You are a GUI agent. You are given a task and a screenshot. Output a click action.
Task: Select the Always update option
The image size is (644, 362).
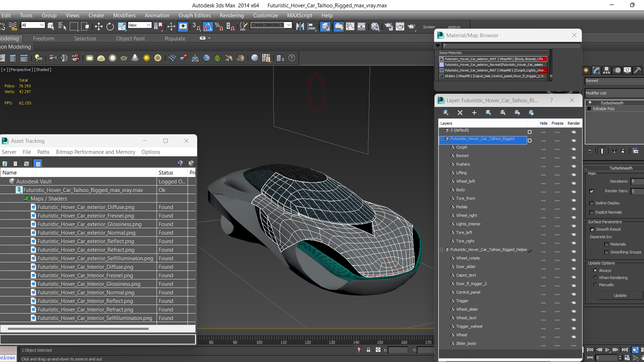(595, 270)
